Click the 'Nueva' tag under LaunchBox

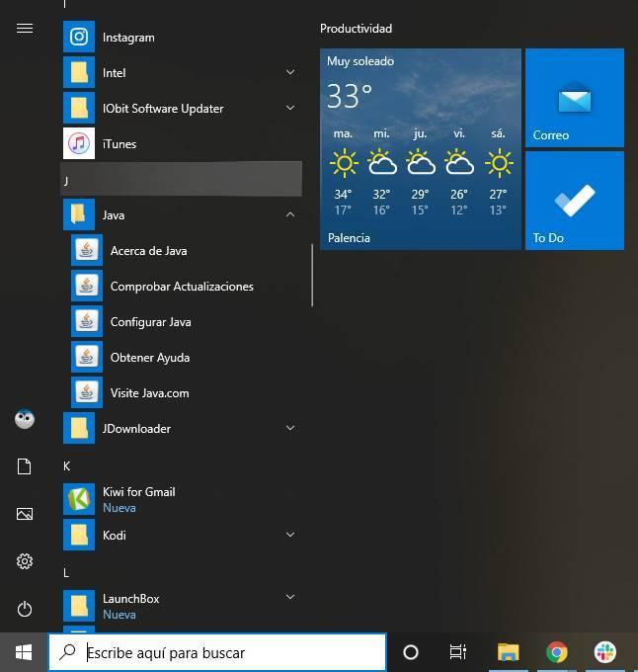(120, 615)
